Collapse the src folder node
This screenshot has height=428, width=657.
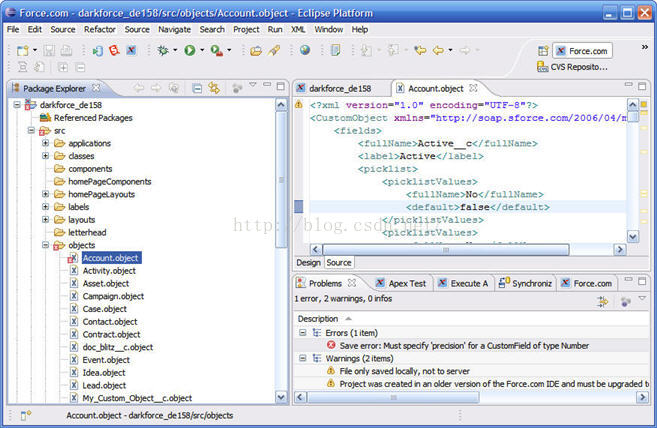31,130
